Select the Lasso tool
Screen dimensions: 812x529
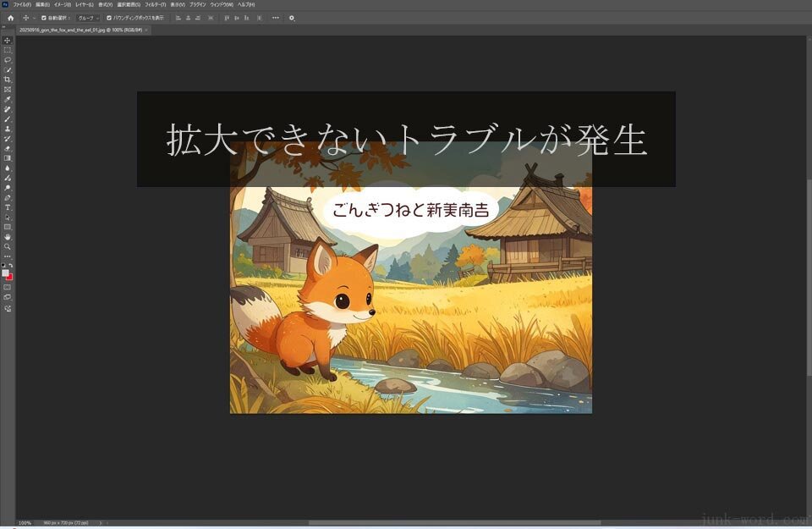(x=8, y=60)
